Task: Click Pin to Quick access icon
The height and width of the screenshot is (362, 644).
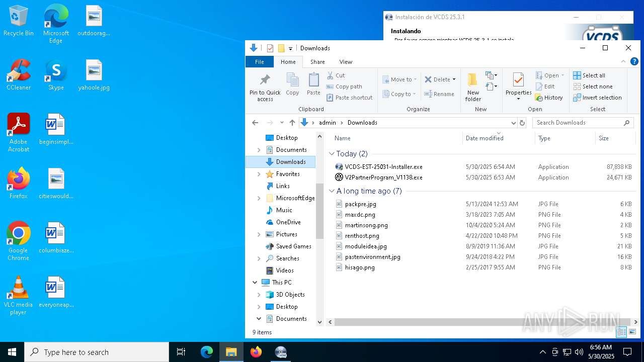Action: pyautogui.click(x=265, y=87)
